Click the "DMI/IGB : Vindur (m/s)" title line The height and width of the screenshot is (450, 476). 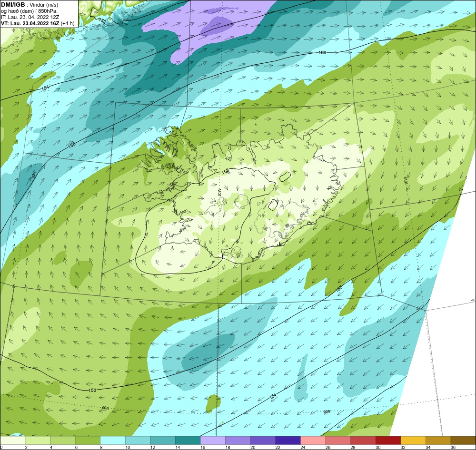pyautogui.click(x=30, y=5)
